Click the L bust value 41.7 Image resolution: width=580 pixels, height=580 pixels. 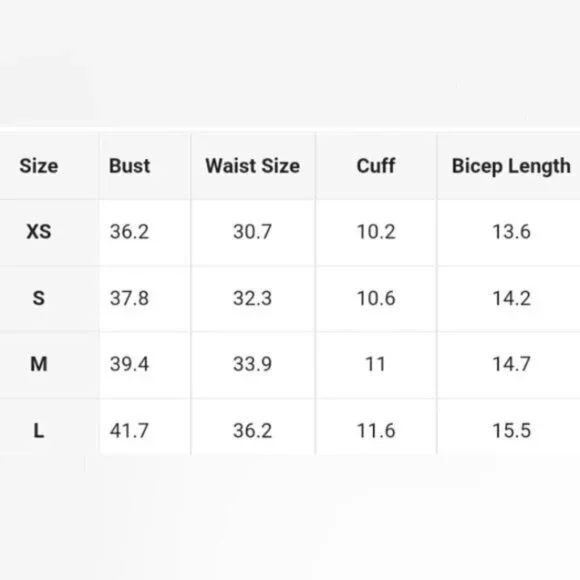(x=129, y=431)
